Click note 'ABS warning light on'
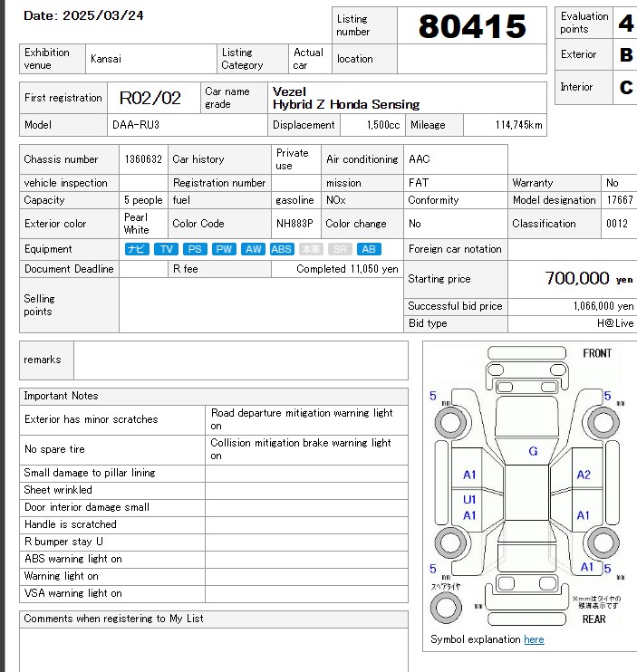 (x=72, y=559)
